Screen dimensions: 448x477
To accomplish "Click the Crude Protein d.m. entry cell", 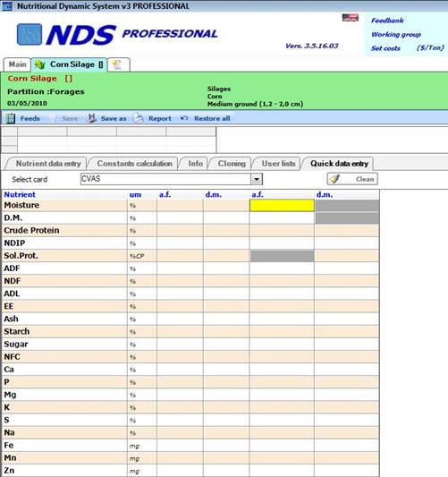I will [347, 231].
